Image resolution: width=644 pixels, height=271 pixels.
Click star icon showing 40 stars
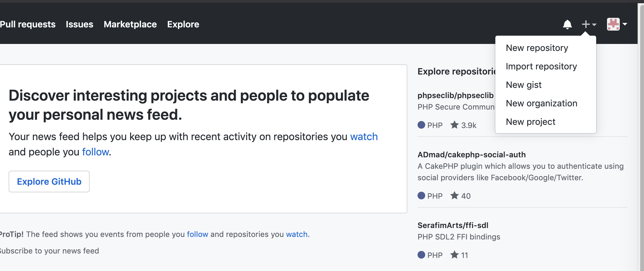(x=454, y=196)
